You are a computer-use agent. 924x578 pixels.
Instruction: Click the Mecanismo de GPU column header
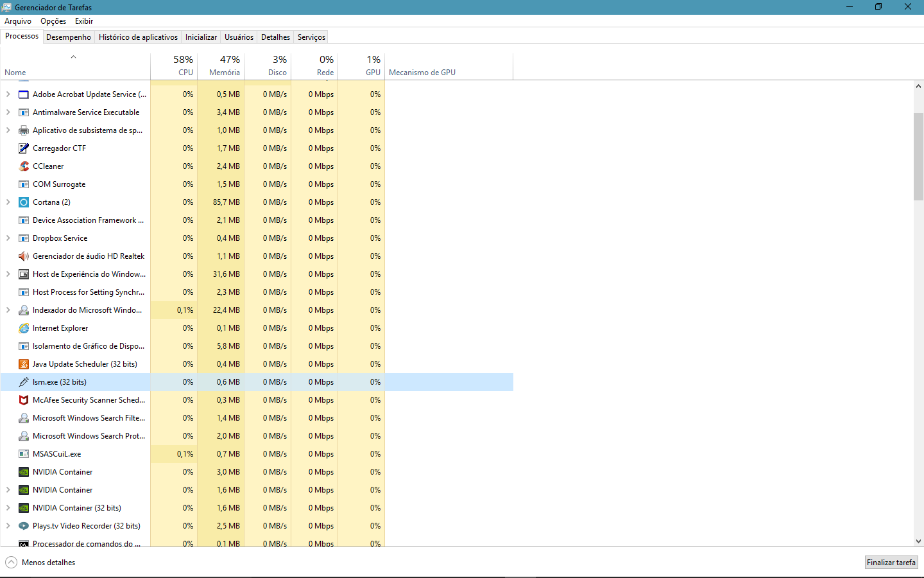[x=449, y=66]
